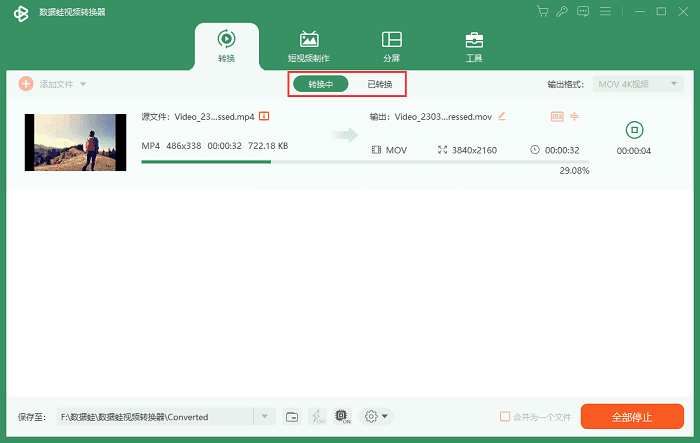This screenshot has width=700, height=443.
Task: Click the rename pencil next to output file
Action: coord(502,116)
